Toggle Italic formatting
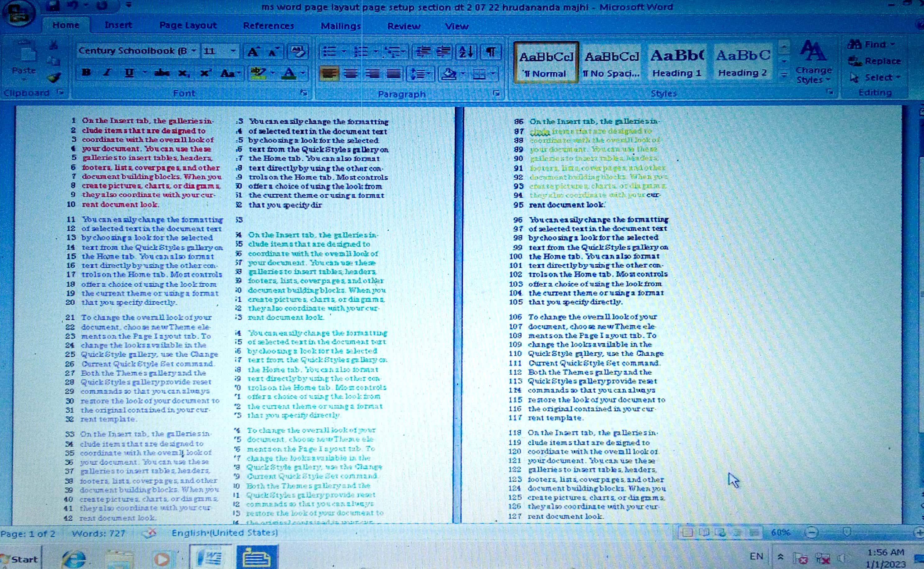Screen dimensions: 924x569 [x=107, y=73]
